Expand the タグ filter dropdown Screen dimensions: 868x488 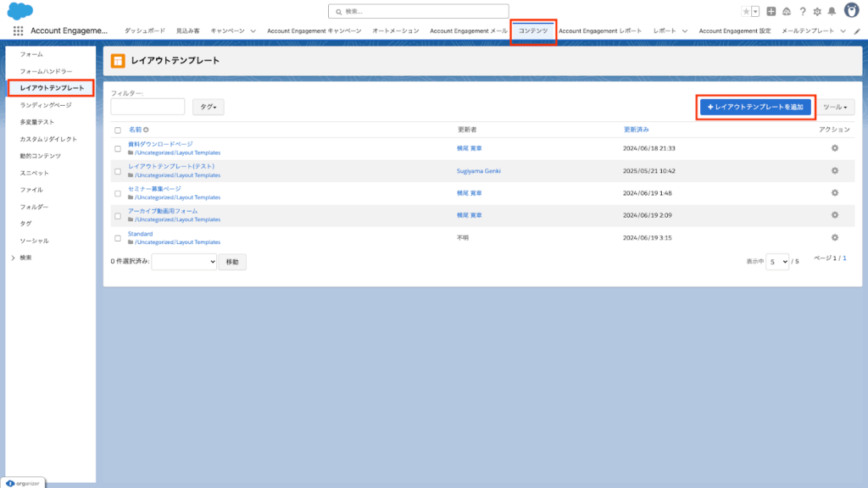tap(209, 107)
